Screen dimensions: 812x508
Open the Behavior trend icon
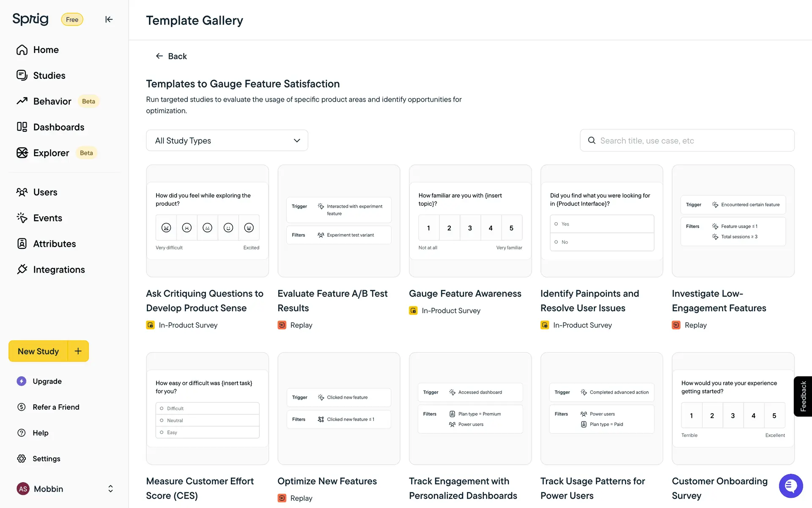[22, 101]
